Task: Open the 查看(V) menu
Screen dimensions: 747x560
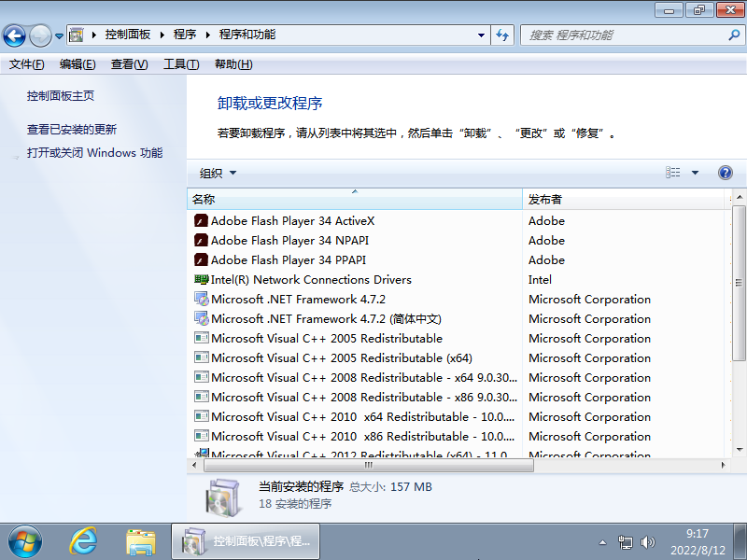Action: [x=129, y=64]
